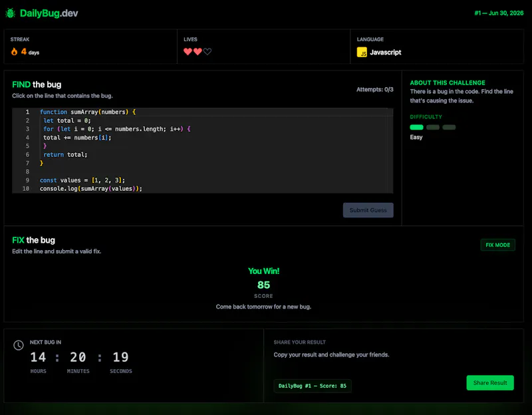Click the FIX MODE button

(x=497, y=245)
